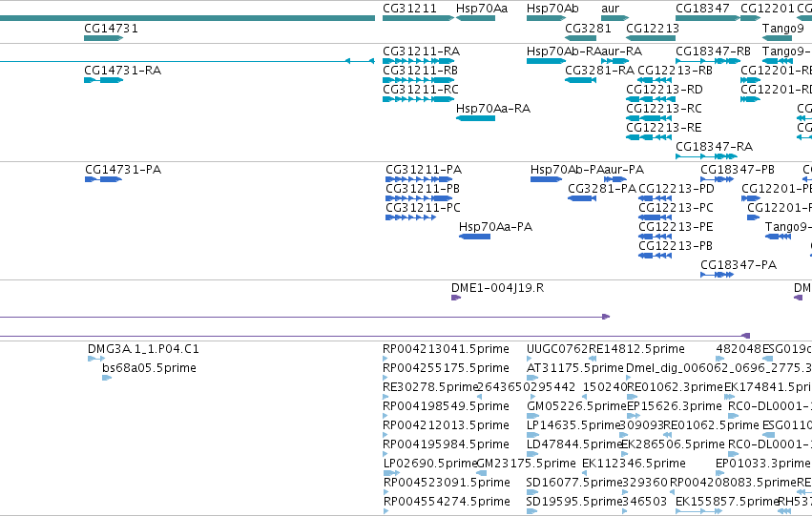Open EST RP004212013.5prime label

pyautogui.click(x=446, y=424)
